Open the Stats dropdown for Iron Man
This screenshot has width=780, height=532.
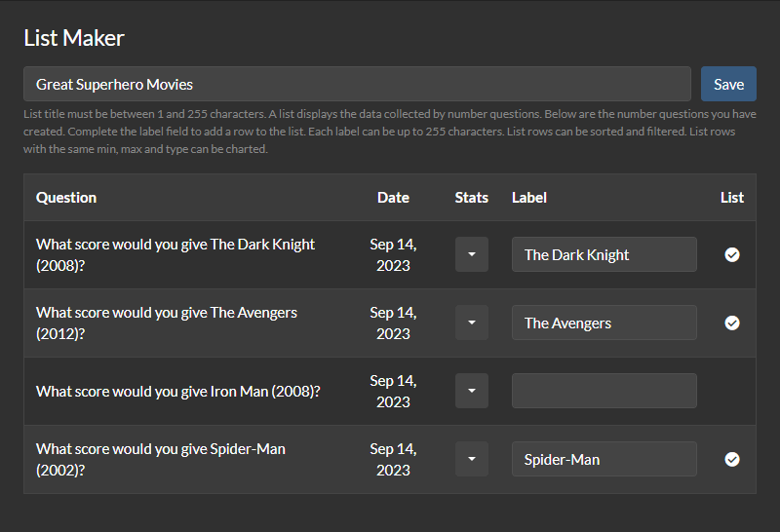coord(472,391)
